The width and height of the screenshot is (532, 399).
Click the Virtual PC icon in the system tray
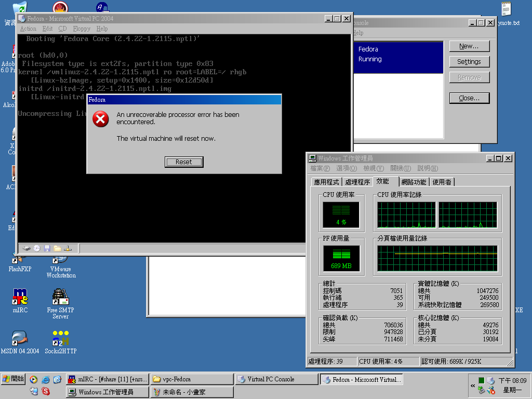click(490, 380)
